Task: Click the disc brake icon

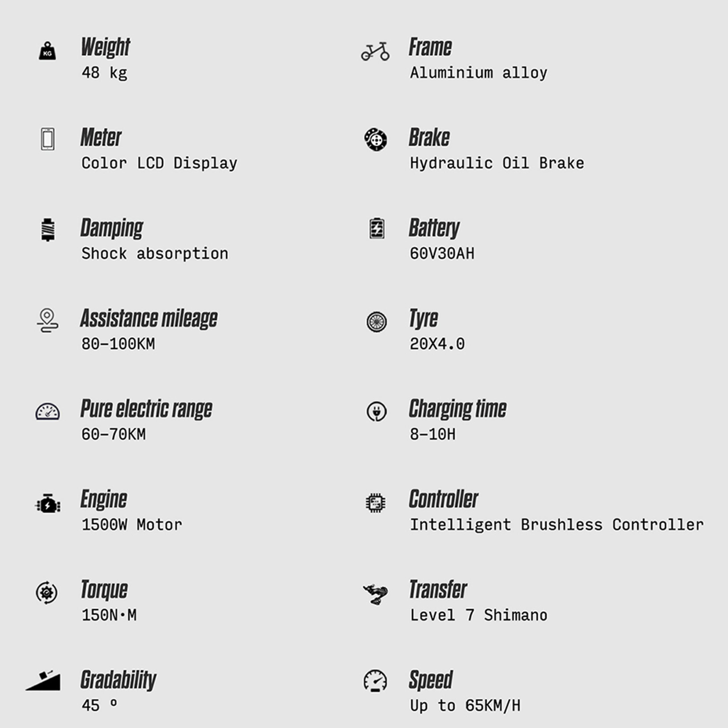Action: [375, 139]
